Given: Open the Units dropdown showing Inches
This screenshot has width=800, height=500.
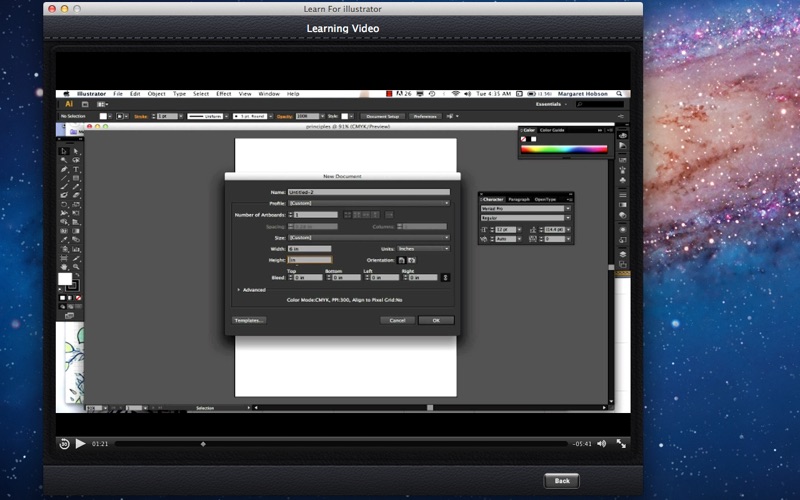Looking at the screenshot, I should tap(423, 249).
